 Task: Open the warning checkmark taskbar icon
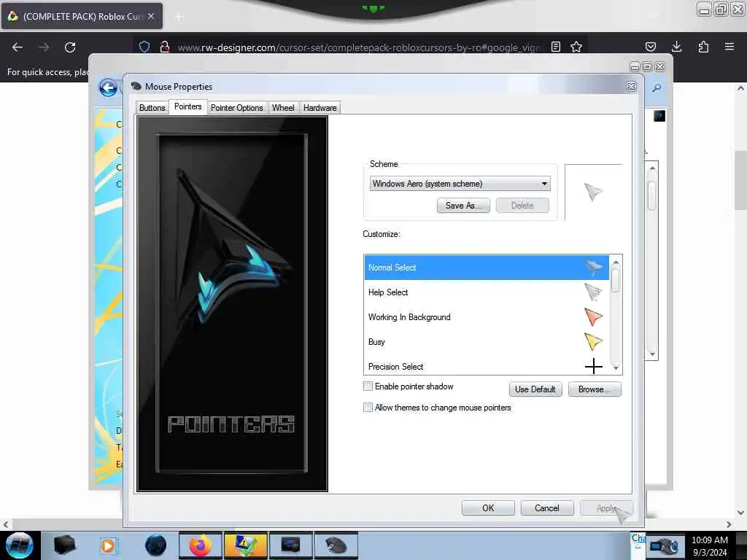tap(245, 545)
